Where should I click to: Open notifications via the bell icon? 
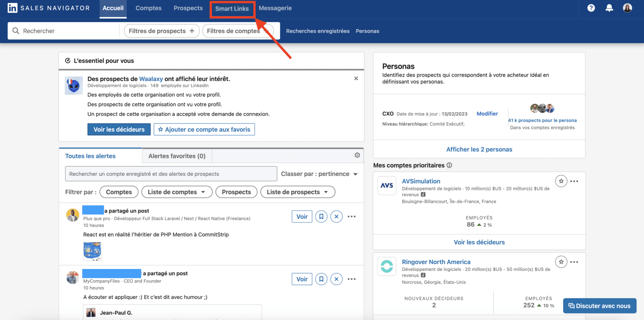click(x=609, y=8)
